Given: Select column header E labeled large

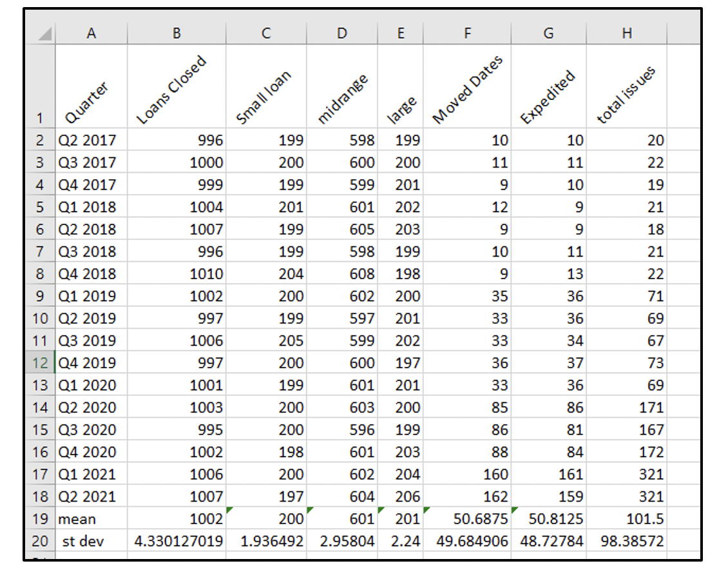Looking at the screenshot, I should [400, 32].
